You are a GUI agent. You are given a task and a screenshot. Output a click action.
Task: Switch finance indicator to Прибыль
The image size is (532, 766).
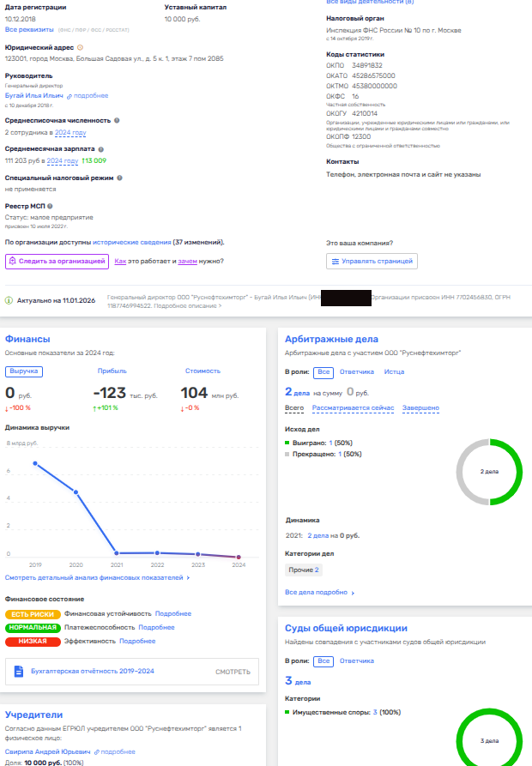112,371
